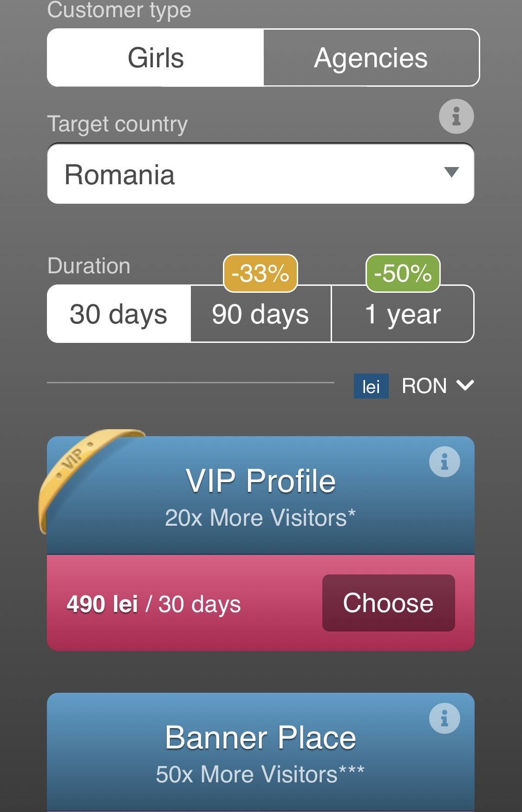Click the green -50% discount badge
522x812 pixels.
(403, 273)
